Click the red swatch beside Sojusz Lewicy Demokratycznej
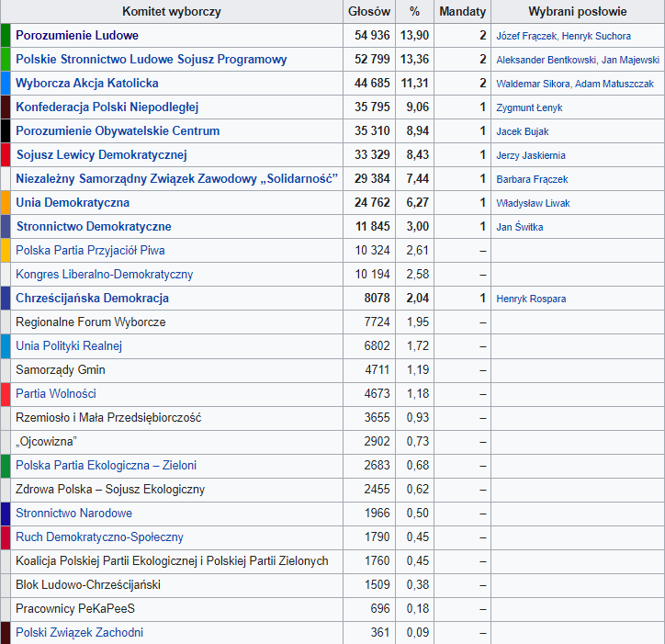 [6, 155]
